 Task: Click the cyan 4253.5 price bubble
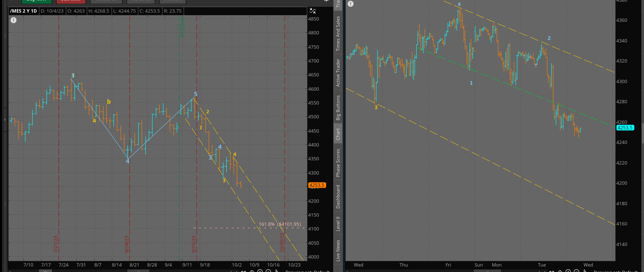(625, 128)
